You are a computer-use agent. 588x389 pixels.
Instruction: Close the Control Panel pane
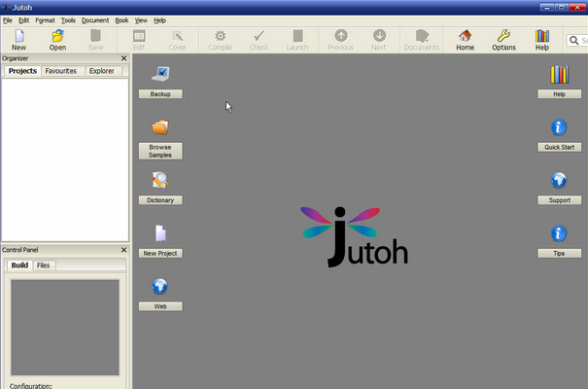[x=124, y=250]
